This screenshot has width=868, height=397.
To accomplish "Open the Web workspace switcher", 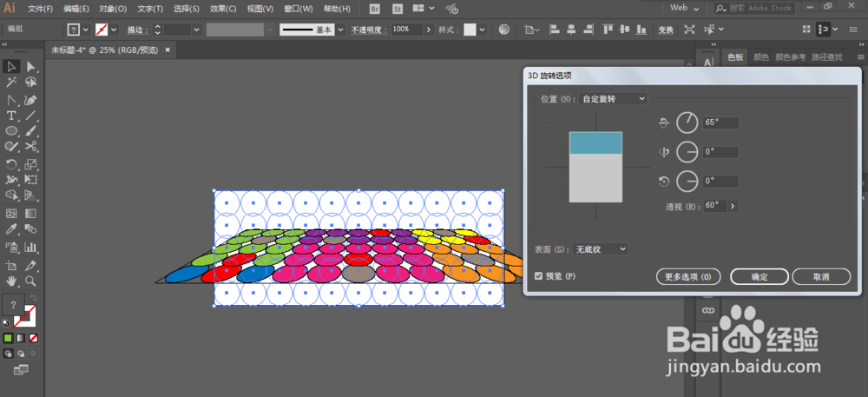I will (685, 9).
